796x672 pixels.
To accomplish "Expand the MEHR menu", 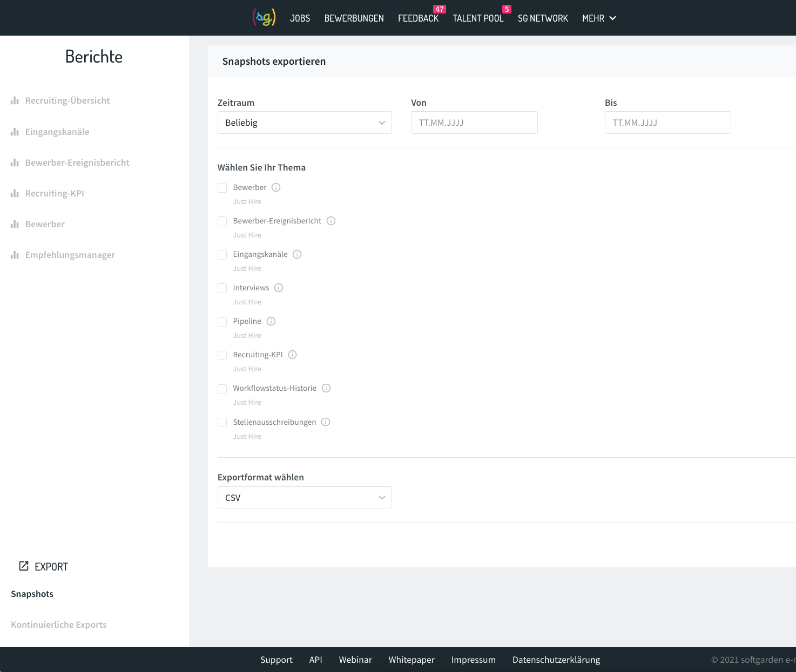I will pyautogui.click(x=599, y=18).
